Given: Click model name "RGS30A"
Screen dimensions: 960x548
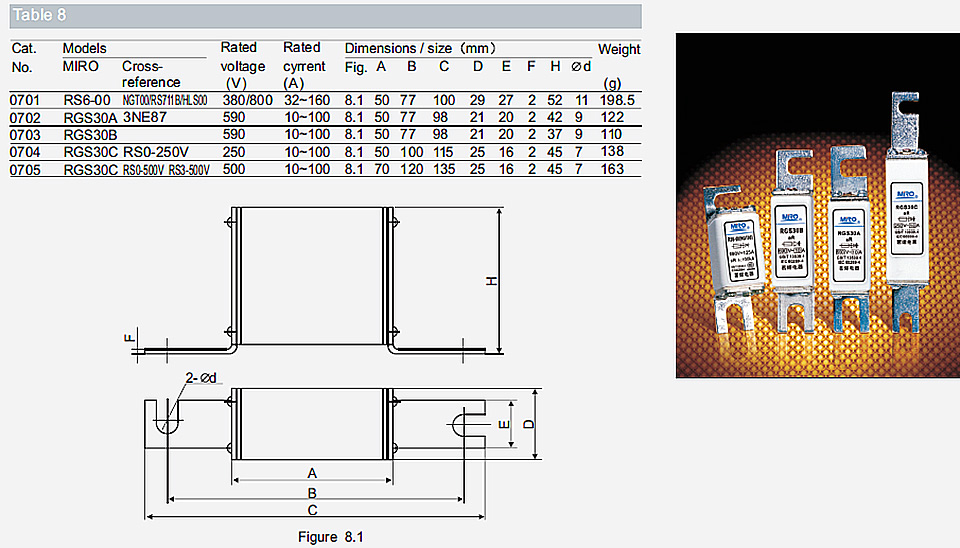Looking at the screenshot, I should pos(90,118).
